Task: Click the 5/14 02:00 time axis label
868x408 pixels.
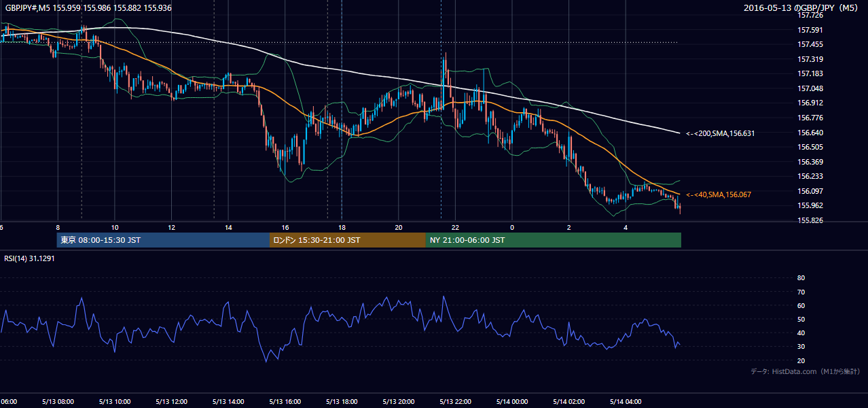Action: click(568, 401)
